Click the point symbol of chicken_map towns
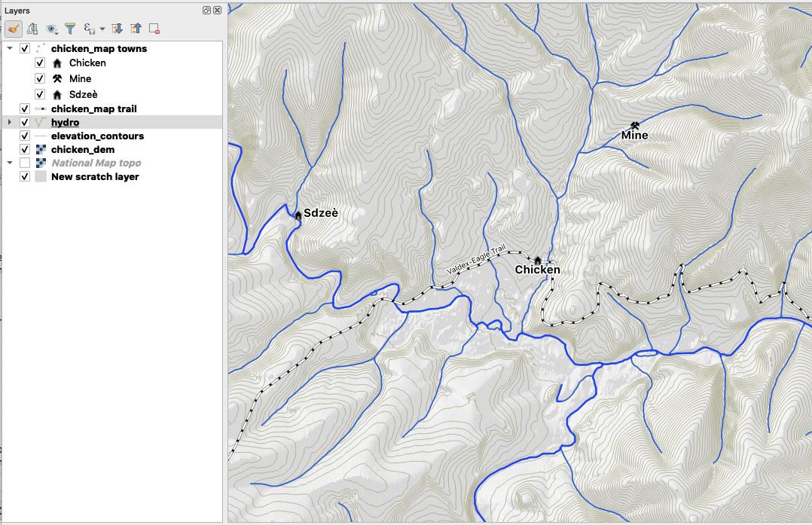Image resolution: width=812 pixels, height=525 pixels. [41, 48]
